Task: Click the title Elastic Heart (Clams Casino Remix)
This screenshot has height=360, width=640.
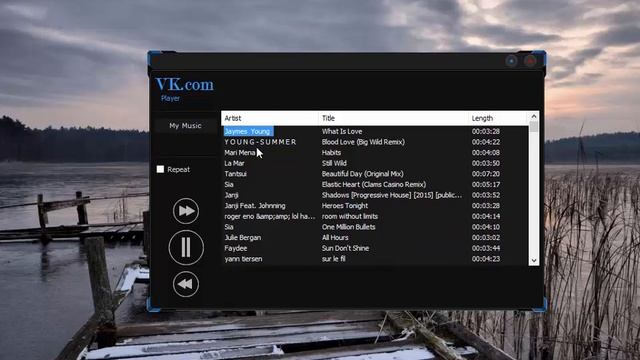Action: (374, 184)
